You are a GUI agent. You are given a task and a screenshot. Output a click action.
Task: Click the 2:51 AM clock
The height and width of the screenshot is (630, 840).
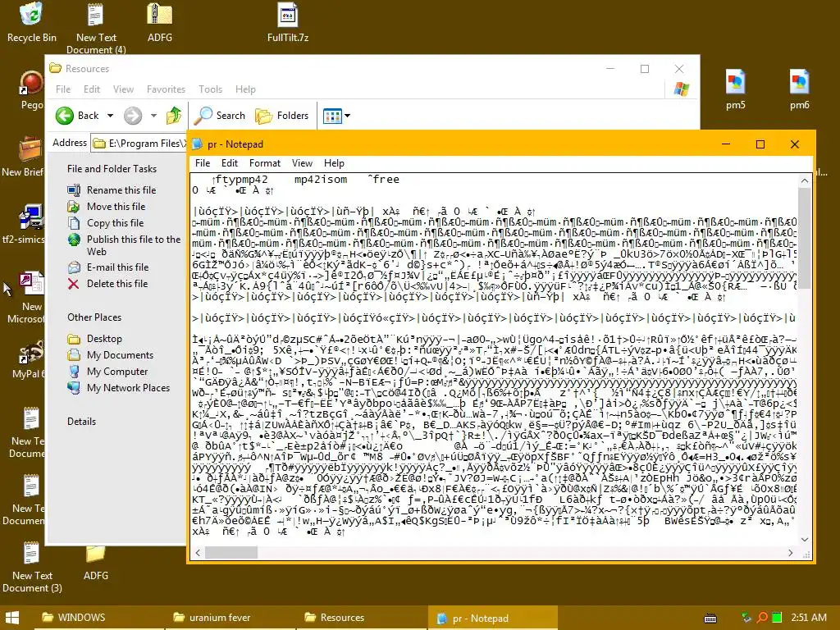click(809, 618)
